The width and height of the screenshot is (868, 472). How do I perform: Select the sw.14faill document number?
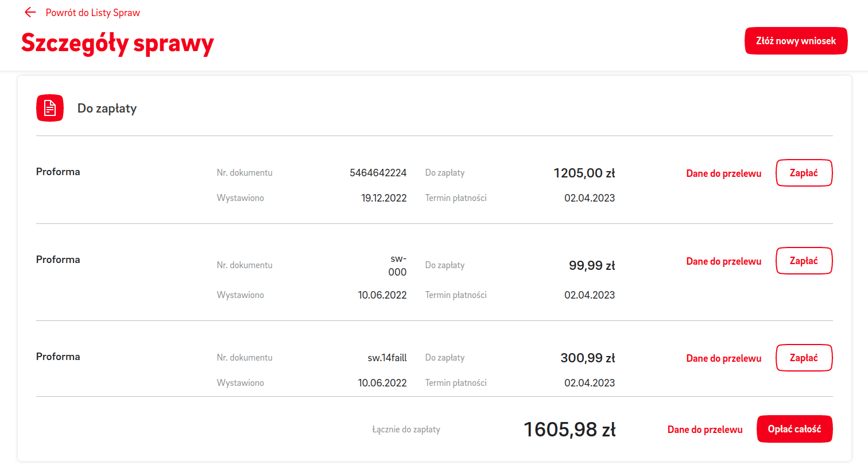point(387,358)
